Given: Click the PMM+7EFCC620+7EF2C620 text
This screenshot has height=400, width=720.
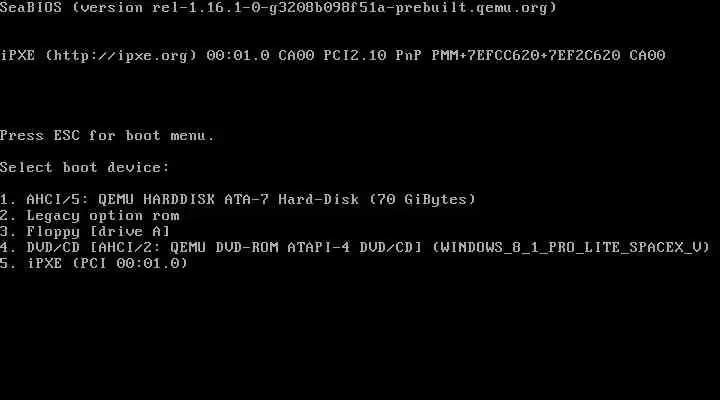Looking at the screenshot, I should (x=526, y=56).
